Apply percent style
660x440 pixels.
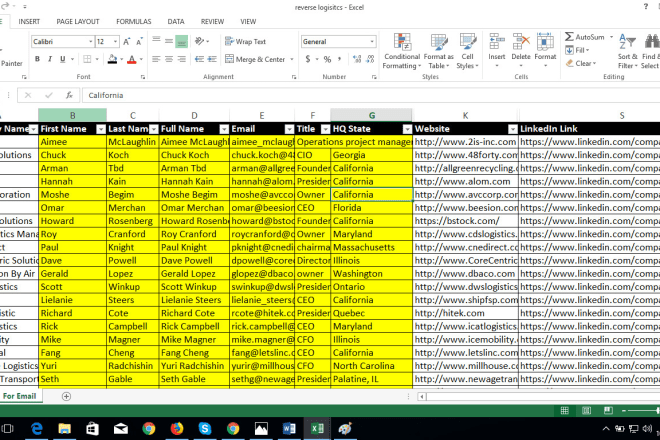(327, 59)
